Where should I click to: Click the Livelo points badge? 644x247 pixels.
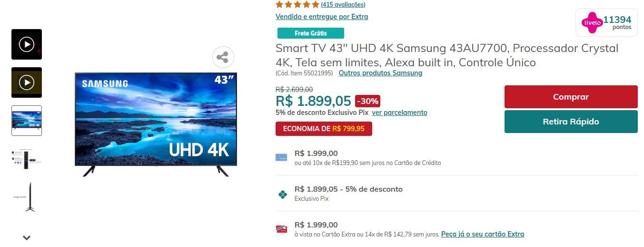(606, 22)
